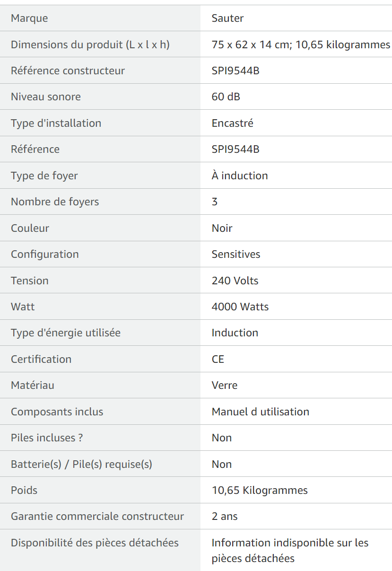The width and height of the screenshot is (392, 571).
Task: Click the Verre material value
Action: 225,385
